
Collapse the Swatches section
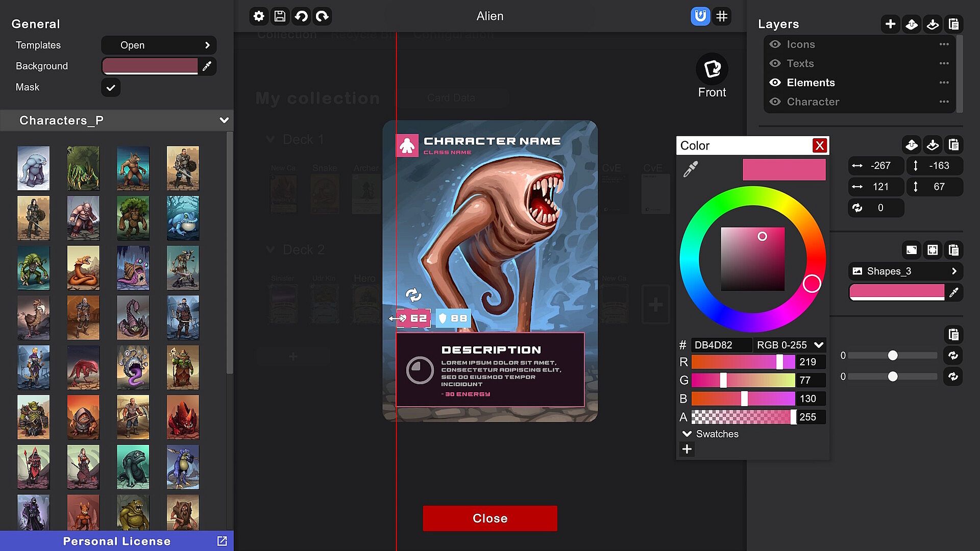pyautogui.click(x=687, y=434)
